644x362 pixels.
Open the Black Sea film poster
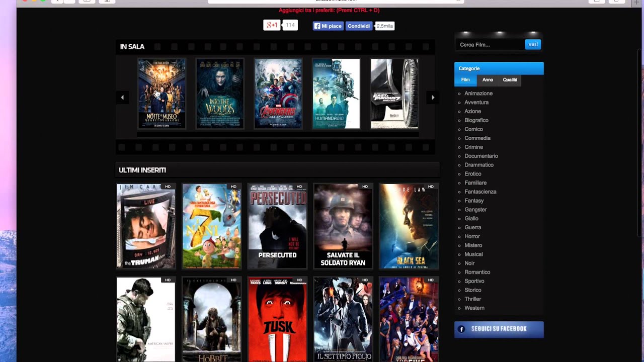pyautogui.click(x=409, y=226)
